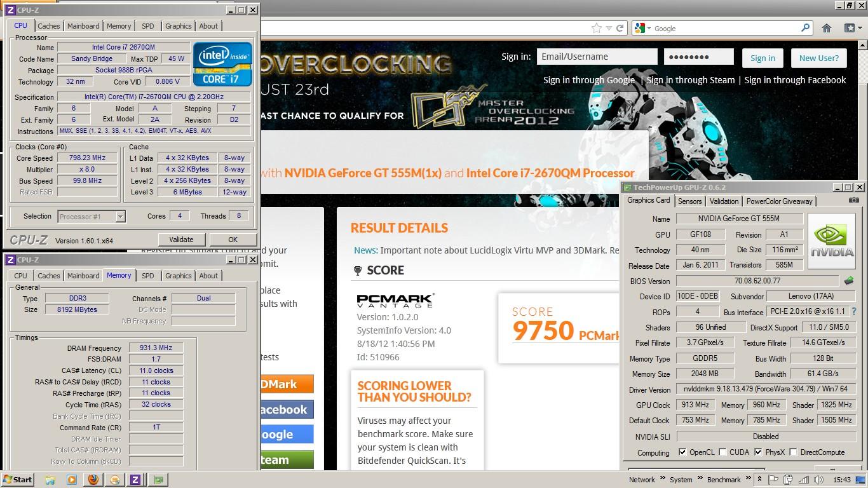
Task: Switch to GPU-Z via its green taskbar icon
Action: pyautogui.click(x=158, y=480)
